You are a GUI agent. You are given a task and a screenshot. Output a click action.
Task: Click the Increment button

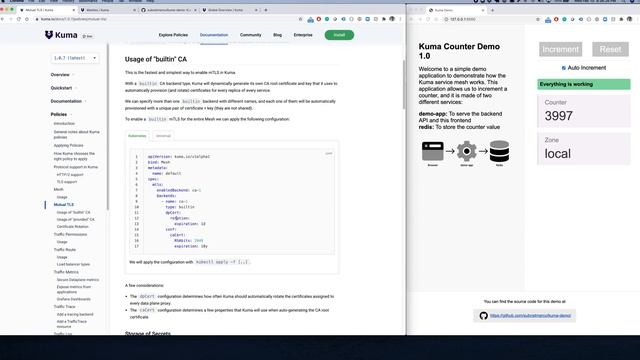click(560, 49)
